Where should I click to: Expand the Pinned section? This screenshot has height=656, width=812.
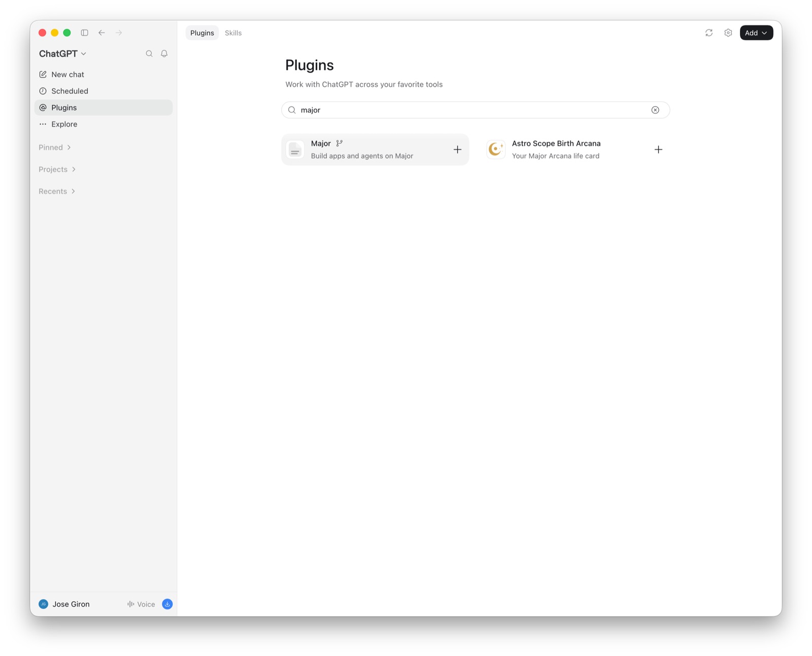tap(55, 148)
